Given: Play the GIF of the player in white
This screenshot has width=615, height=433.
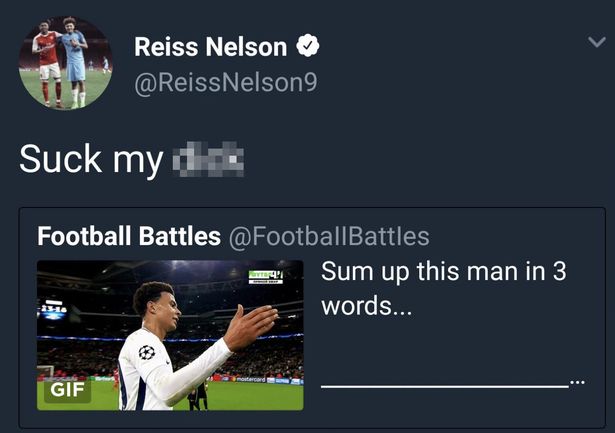Looking at the screenshot, I should tap(170, 335).
